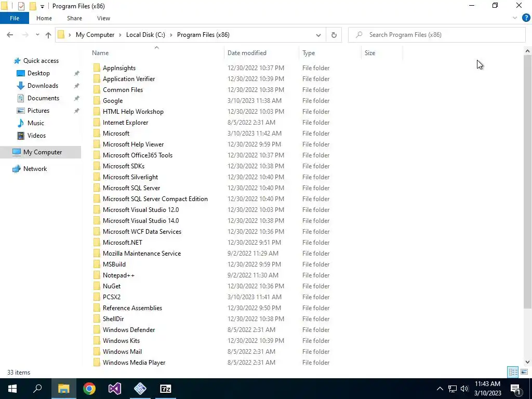Click the volume speaker tray icon

464,389
